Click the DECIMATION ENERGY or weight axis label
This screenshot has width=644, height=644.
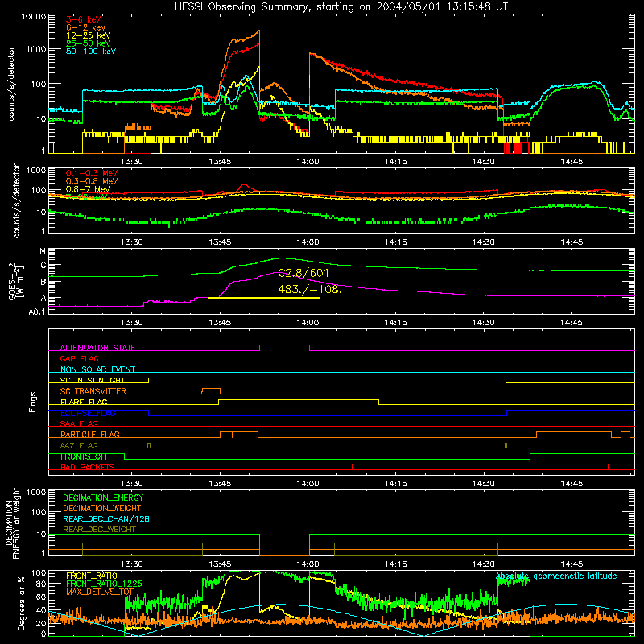point(12,522)
